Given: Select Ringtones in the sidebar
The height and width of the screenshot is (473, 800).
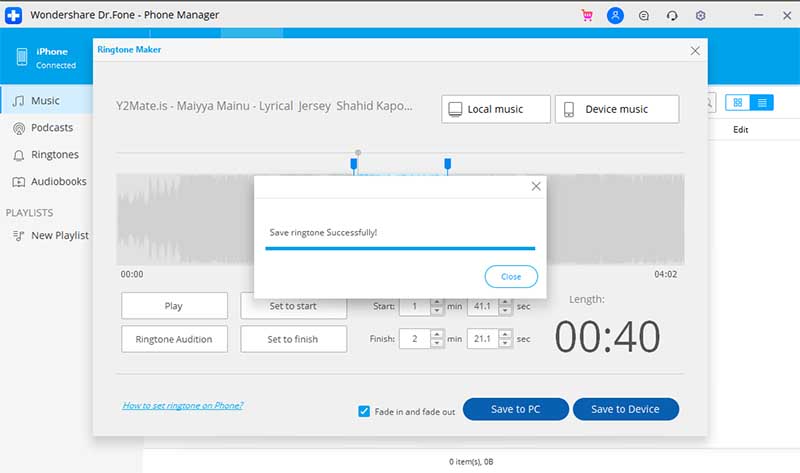Looking at the screenshot, I should point(46,155).
